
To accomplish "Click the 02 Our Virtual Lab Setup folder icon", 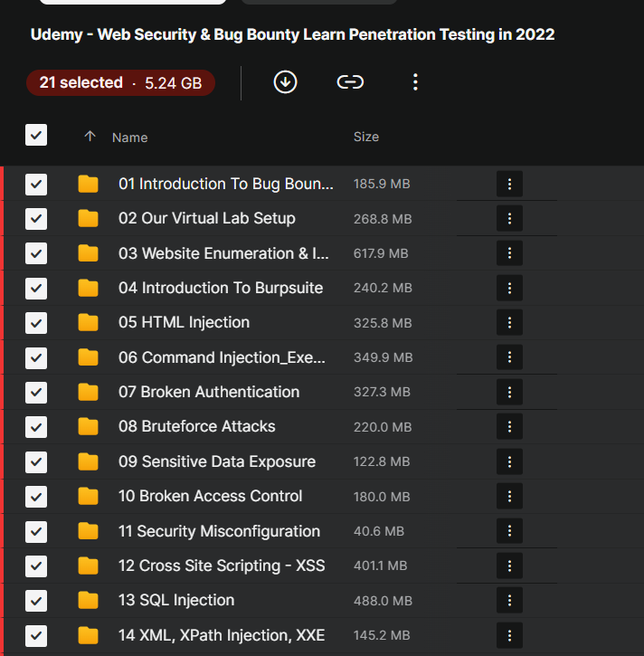I will tap(88, 219).
